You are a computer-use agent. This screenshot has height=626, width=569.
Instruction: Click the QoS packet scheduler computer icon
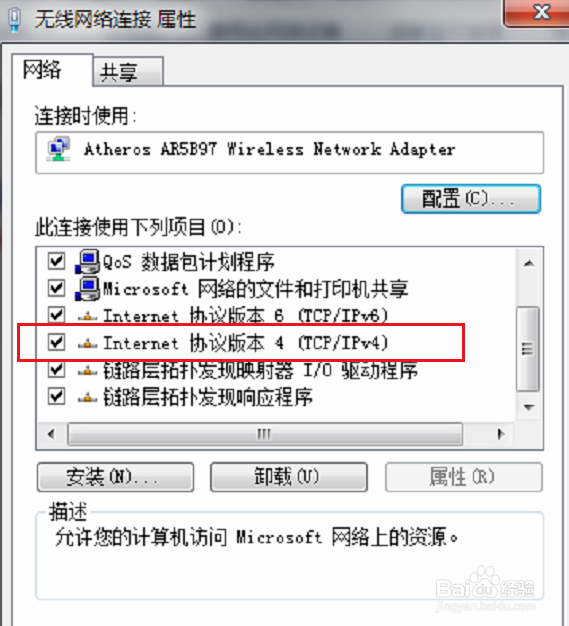click(87, 261)
